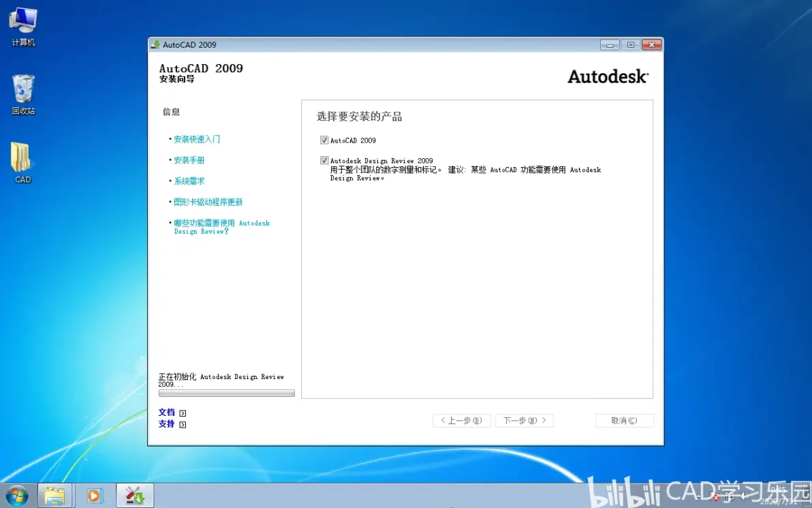This screenshot has width=812, height=508.
Task: Click the 下一步(N) next button
Action: pos(524,421)
